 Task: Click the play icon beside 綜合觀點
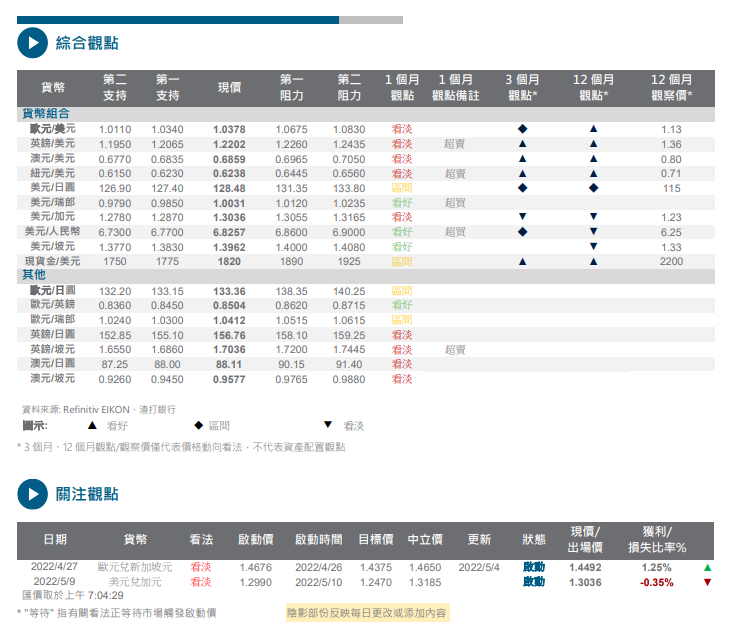(33, 43)
